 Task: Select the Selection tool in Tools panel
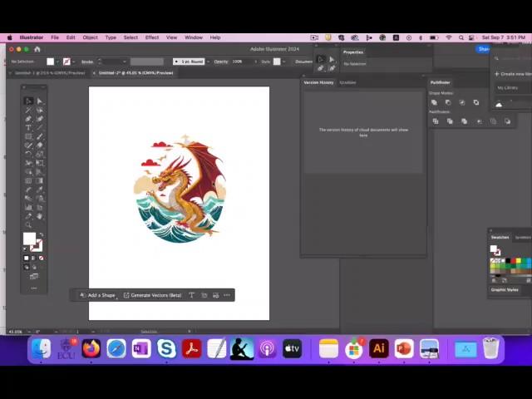click(x=28, y=101)
